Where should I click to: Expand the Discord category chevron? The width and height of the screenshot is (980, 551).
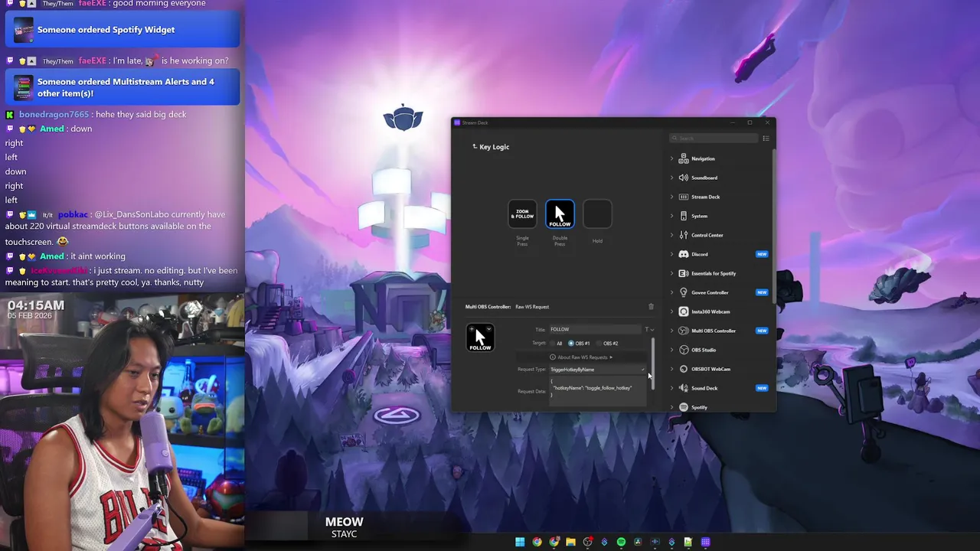(x=672, y=254)
